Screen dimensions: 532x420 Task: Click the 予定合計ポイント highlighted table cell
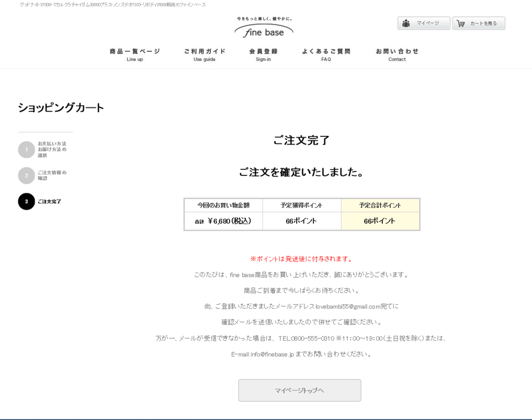coord(380,205)
